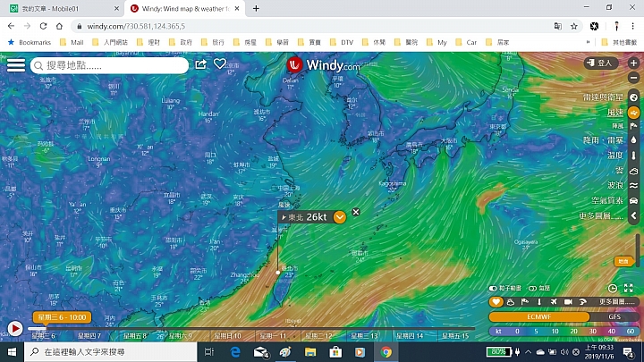
Task: Click the weather stations cloud-sun icon
Action: click(x=511, y=302)
